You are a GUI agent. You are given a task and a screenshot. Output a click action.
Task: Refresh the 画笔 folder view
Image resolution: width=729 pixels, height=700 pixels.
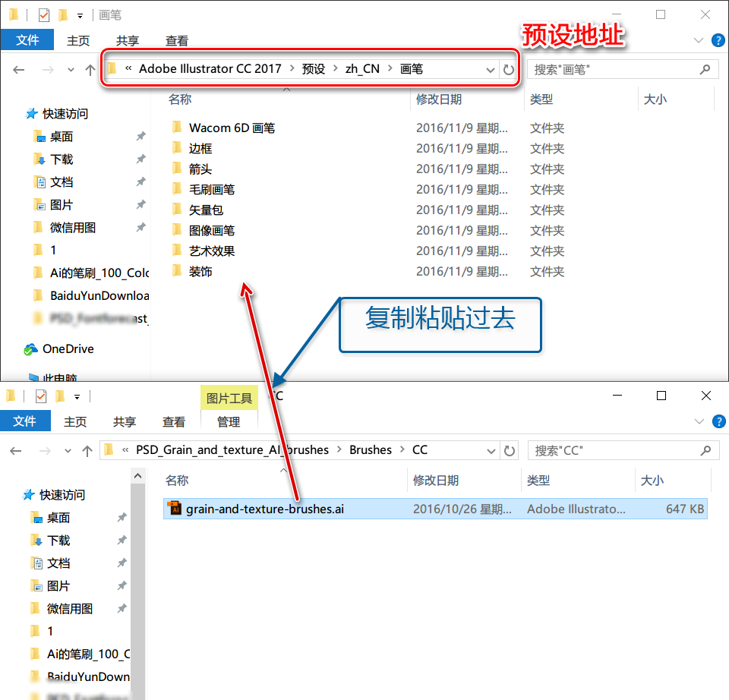coord(509,70)
